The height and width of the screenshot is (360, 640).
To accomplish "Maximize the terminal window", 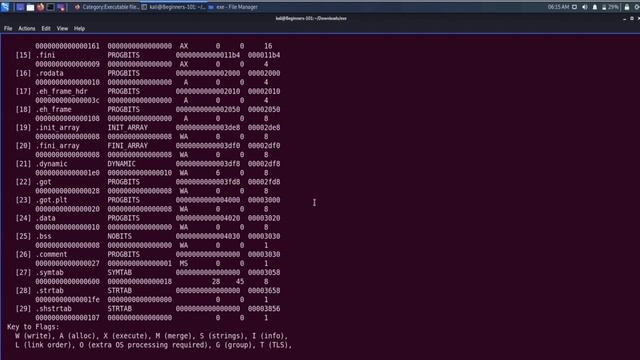I will tap(631, 18).
